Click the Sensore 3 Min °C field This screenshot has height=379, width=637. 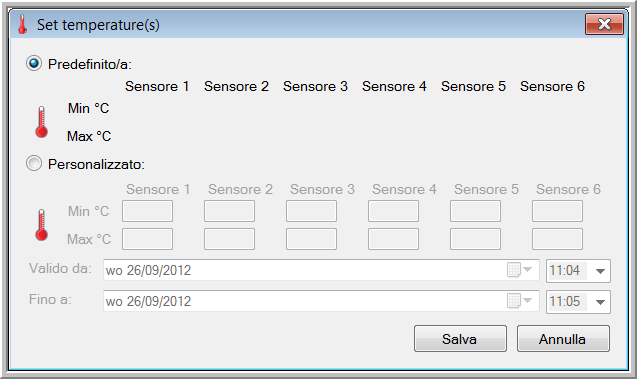(311, 211)
